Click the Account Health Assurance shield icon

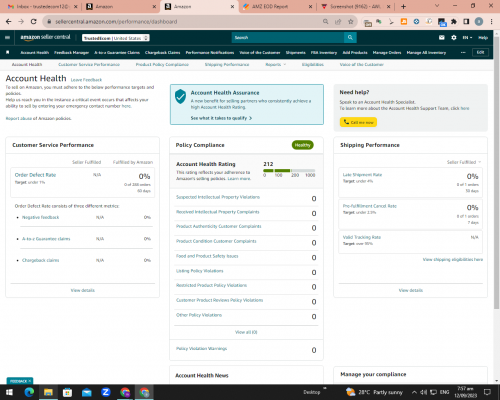click(180, 96)
